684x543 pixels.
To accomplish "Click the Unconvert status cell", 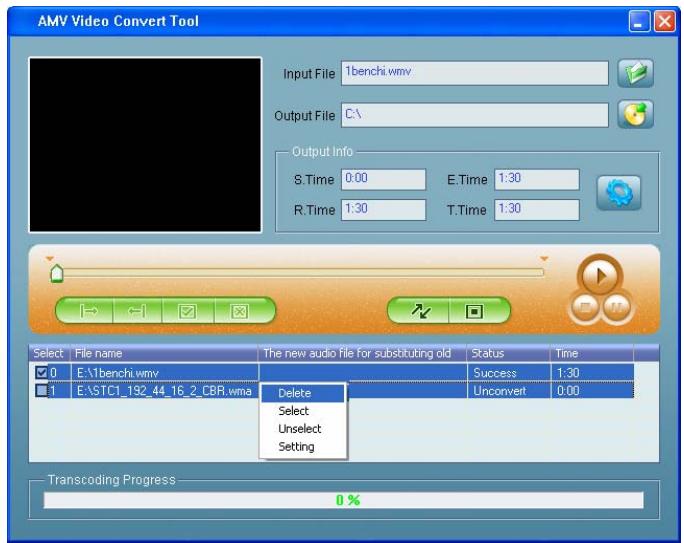I will pyautogui.click(x=508, y=390).
